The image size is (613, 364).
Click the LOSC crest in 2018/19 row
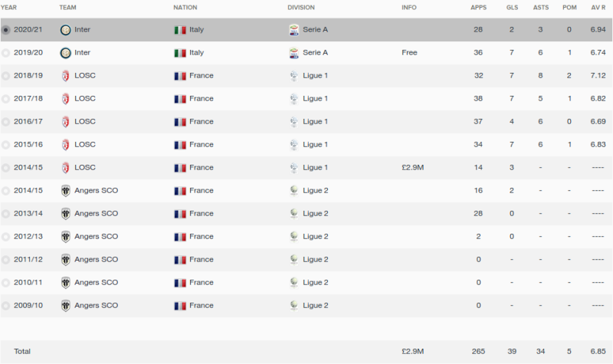(x=66, y=76)
